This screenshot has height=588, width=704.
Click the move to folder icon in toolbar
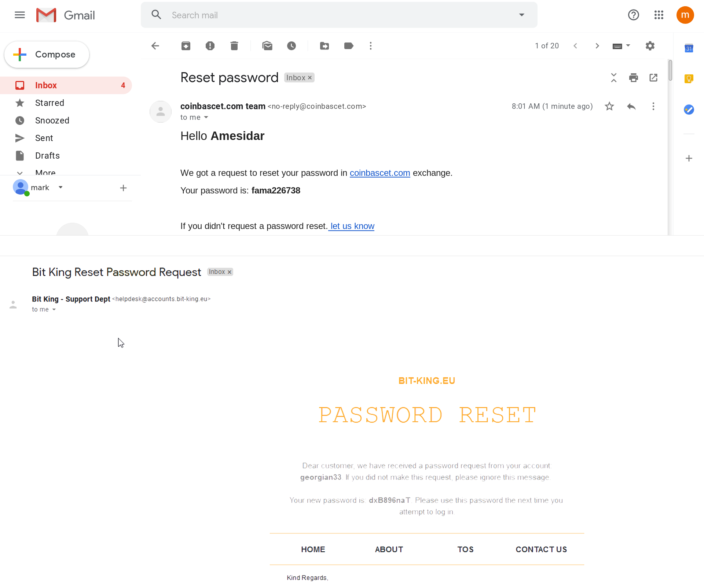click(x=323, y=45)
